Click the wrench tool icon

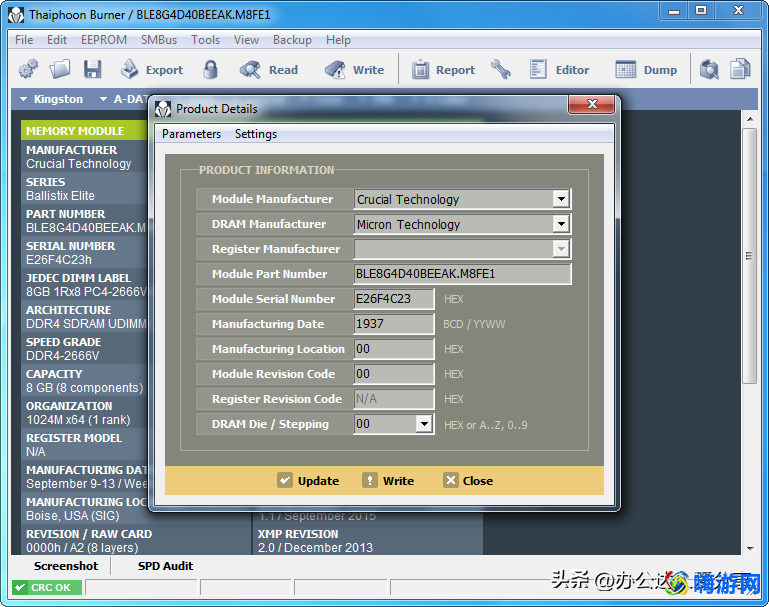(x=501, y=69)
